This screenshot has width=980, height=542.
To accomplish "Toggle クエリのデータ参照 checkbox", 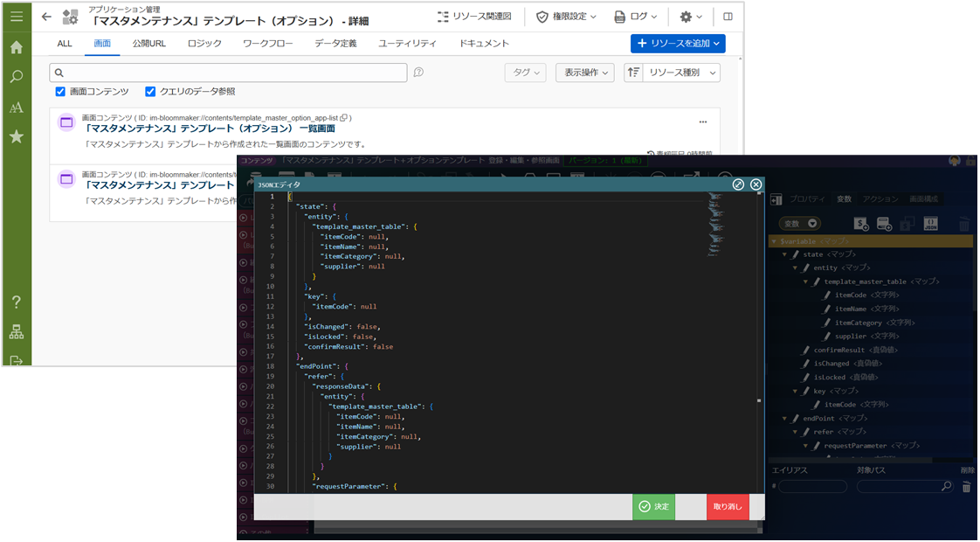I will coord(150,92).
